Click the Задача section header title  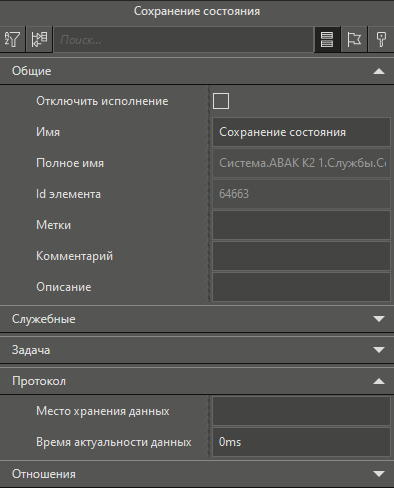(31, 350)
